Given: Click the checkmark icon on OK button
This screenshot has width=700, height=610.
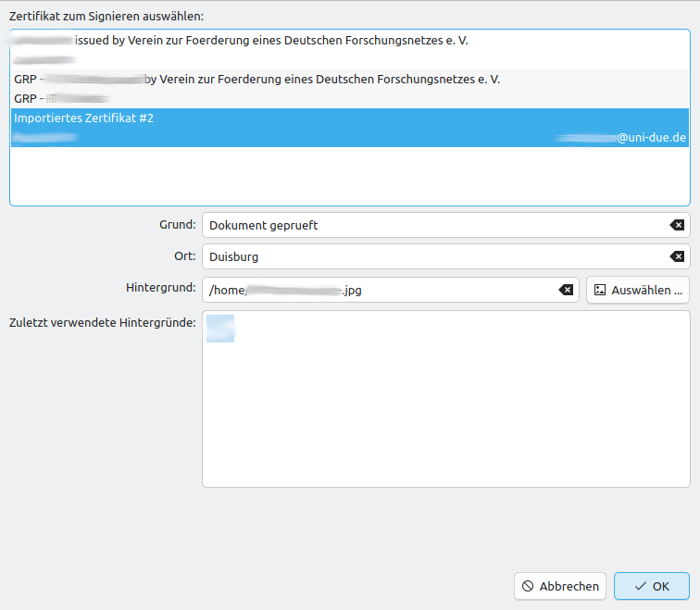Looking at the screenshot, I should 640,586.
